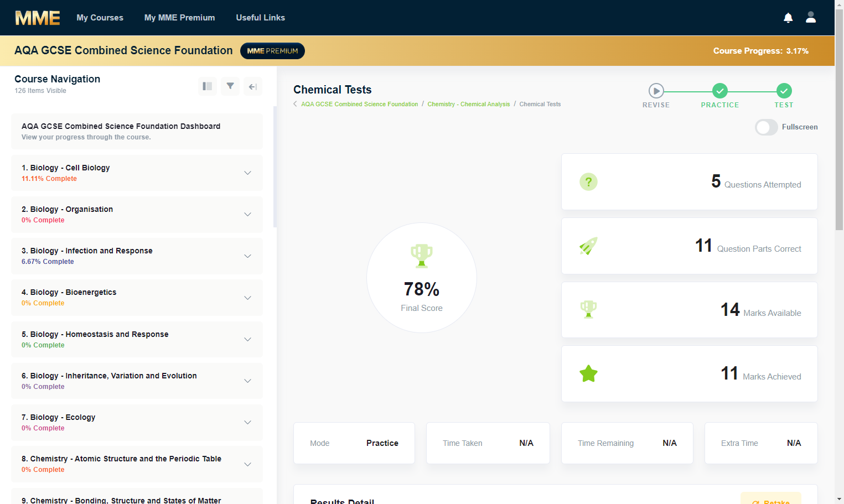Open My MME Premium menu

179,18
